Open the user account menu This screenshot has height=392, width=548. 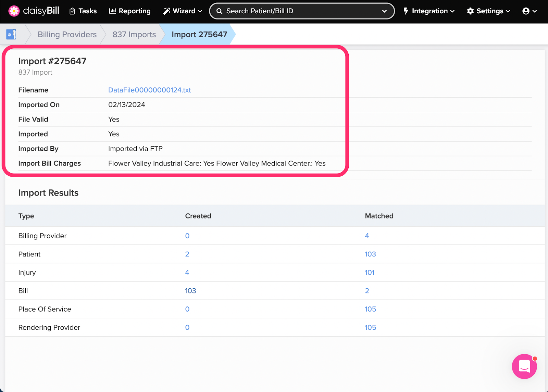tap(530, 11)
